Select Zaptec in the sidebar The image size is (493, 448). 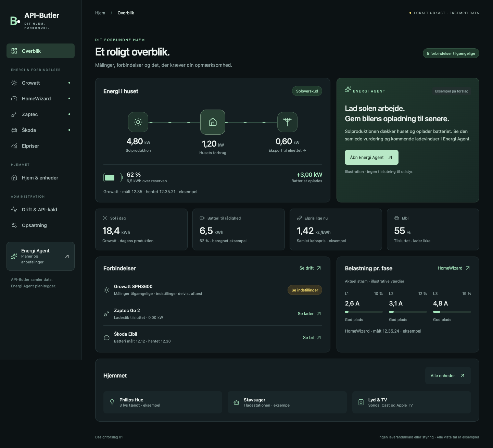tap(40, 114)
